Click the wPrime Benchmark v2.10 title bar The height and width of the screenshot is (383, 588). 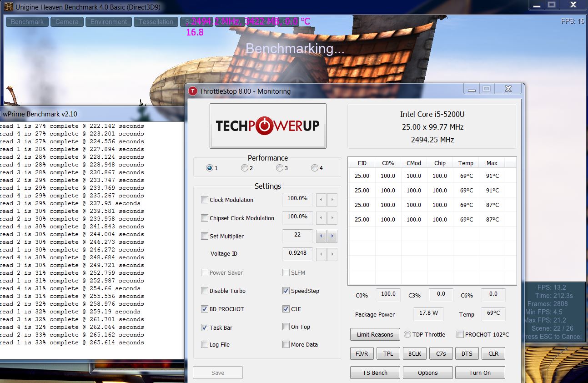92,114
